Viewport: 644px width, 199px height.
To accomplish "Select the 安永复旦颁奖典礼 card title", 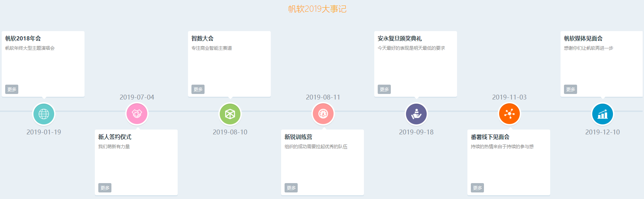I will click(x=400, y=38).
